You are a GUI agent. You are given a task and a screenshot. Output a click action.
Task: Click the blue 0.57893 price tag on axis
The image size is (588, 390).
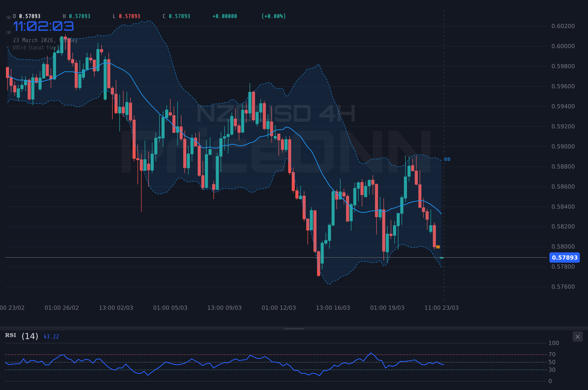click(565, 258)
